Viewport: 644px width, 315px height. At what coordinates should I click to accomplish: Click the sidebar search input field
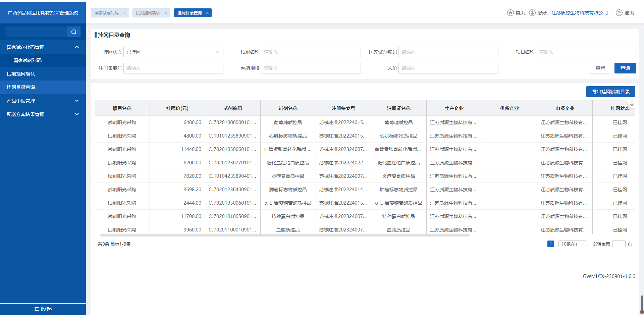(36, 32)
